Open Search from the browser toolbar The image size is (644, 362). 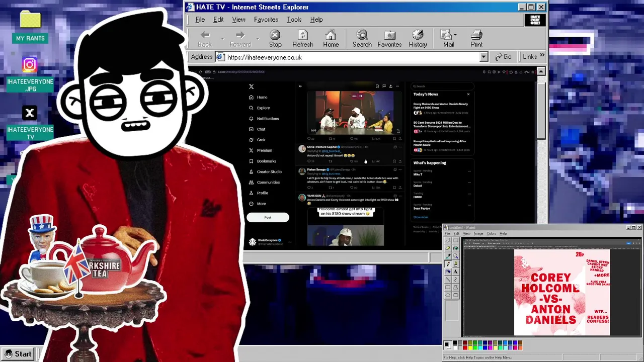(362, 39)
